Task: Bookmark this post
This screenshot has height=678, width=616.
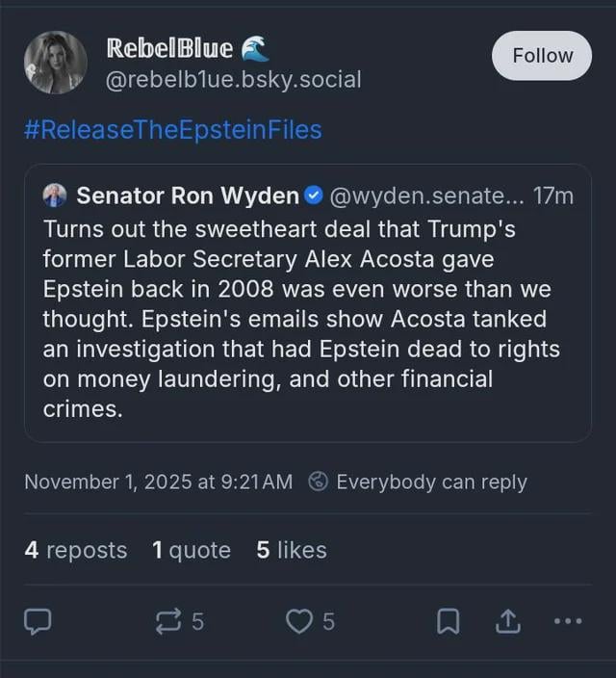Action: 448,622
